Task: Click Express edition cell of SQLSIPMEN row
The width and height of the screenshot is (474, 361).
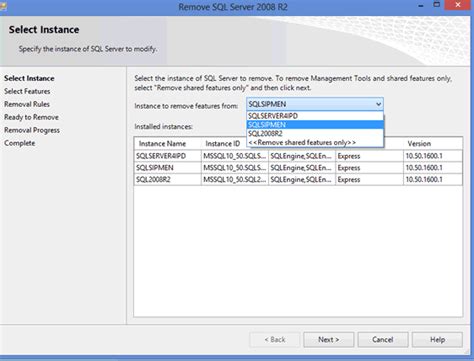Action: click(x=369, y=168)
